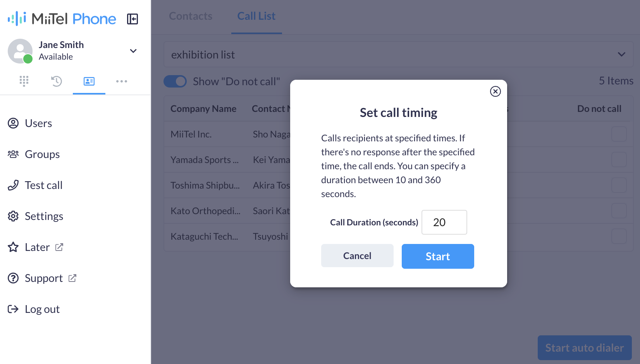Viewport: 640px width, 364px height.
Task: Check Do not call for Kataguchi Tech
Action: (619, 236)
